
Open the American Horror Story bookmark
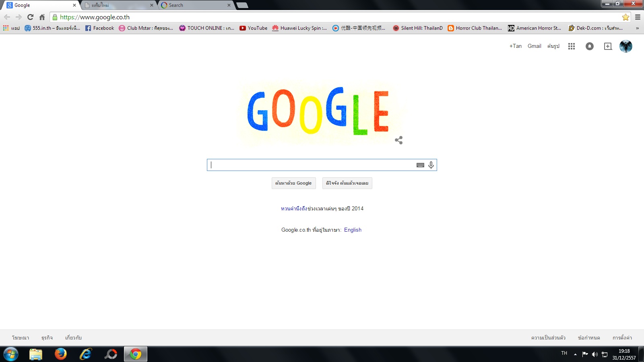pos(535,28)
